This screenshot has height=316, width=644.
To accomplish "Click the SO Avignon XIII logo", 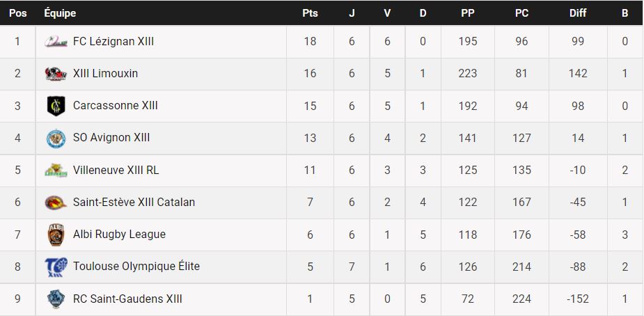I will (56, 138).
